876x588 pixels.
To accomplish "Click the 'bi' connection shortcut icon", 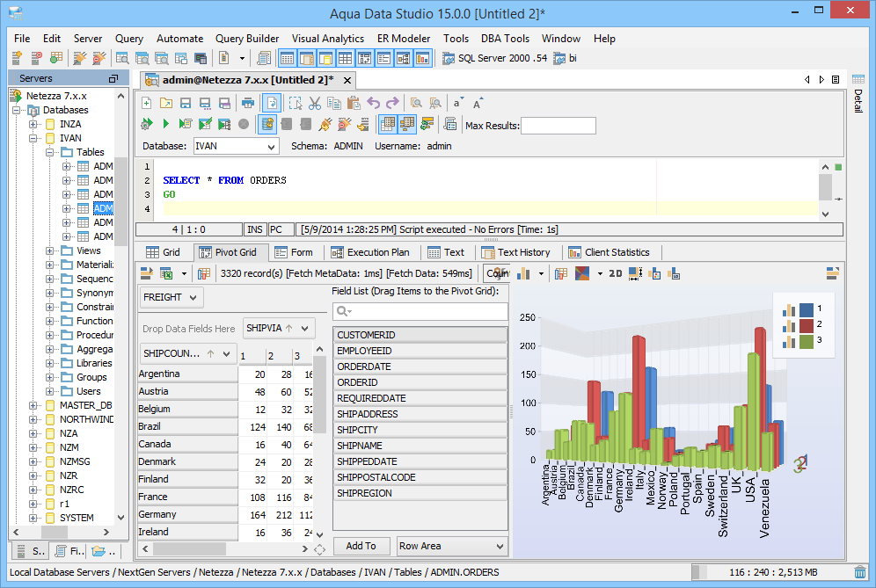I will pos(559,58).
